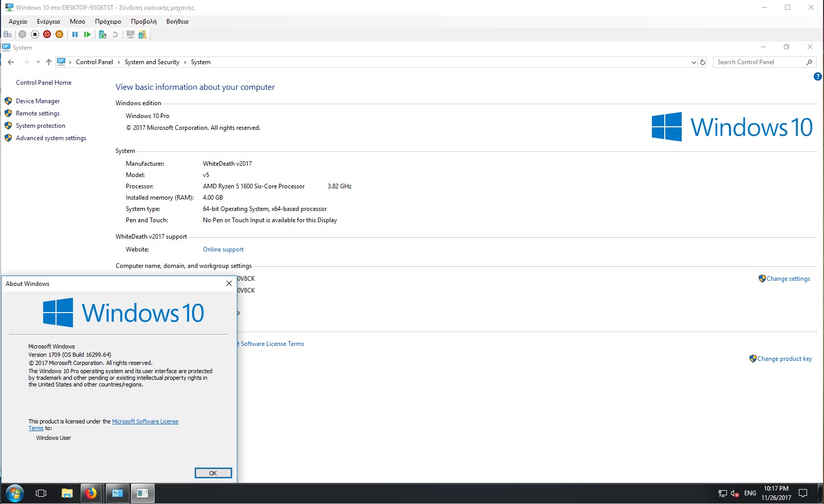Click the green Reset/Resume play icon

tap(87, 34)
